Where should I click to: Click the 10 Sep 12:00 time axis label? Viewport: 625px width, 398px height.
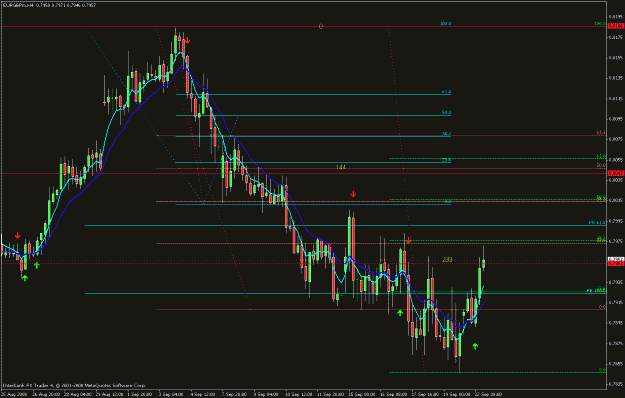point(298,394)
